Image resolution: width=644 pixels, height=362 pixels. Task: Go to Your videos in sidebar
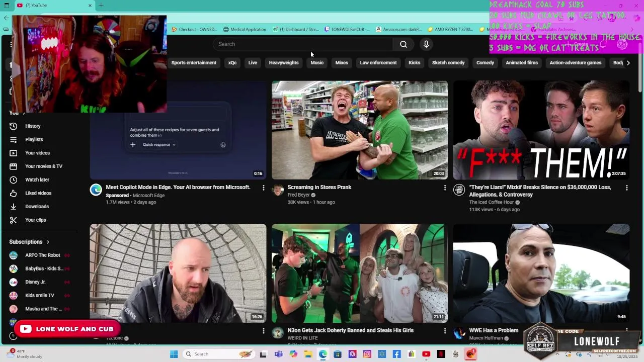pos(37,153)
